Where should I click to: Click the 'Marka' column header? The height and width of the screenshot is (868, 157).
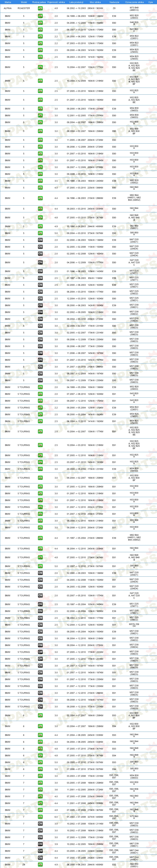click(x=8, y=2)
